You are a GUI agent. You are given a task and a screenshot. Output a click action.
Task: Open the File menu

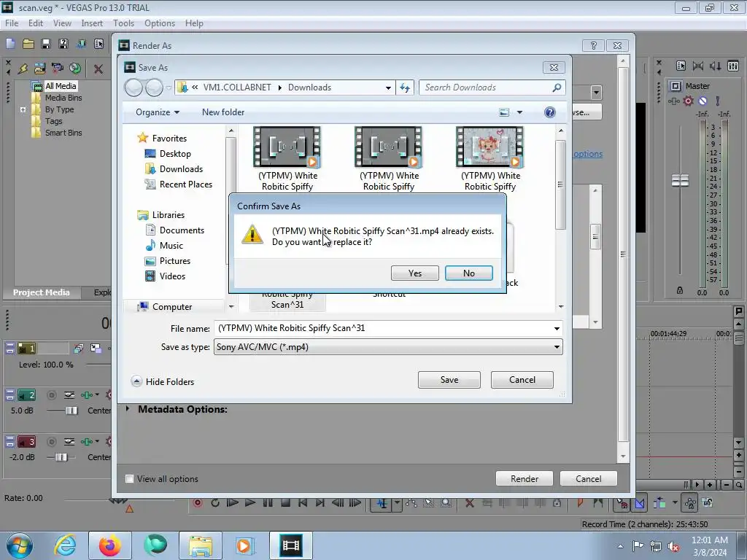(x=12, y=23)
